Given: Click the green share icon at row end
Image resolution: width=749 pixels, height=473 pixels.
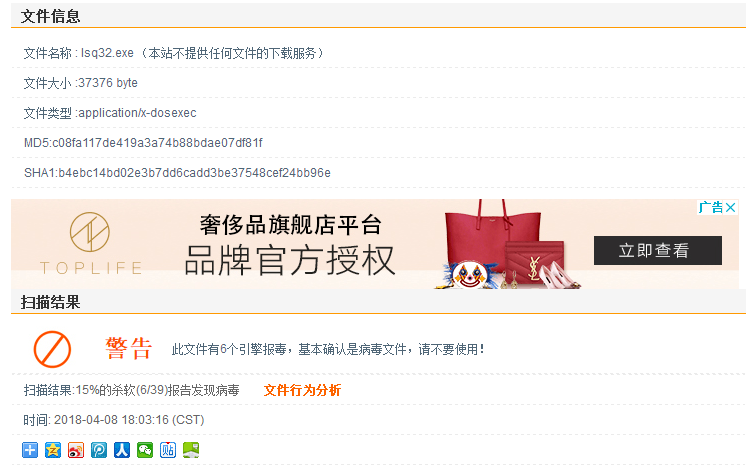Looking at the screenshot, I should pyautogui.click(x=191, y=450).
